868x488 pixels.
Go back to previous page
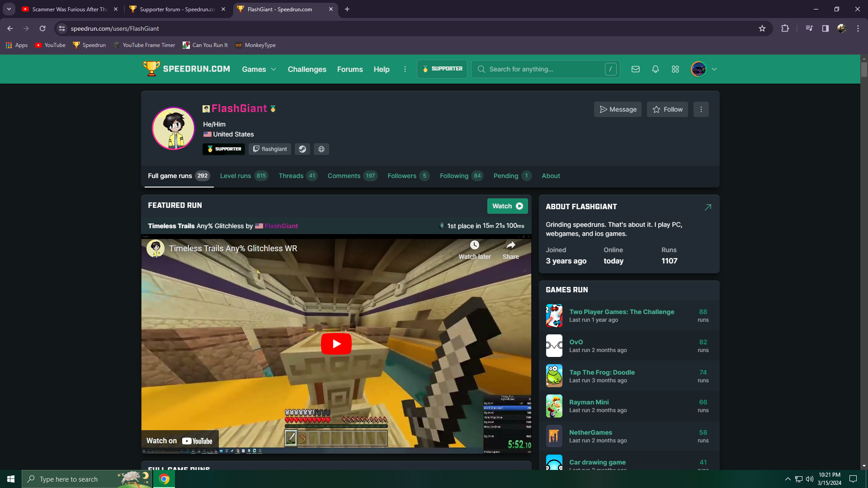[10, 28]
